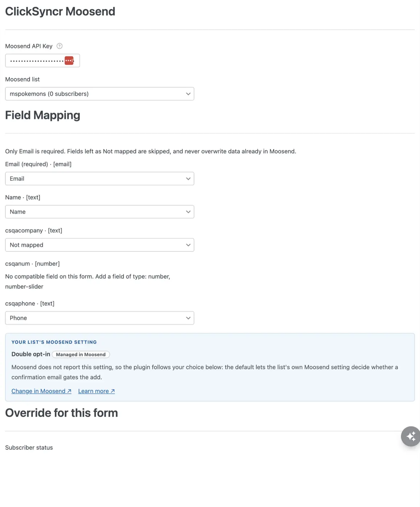Viewport: 420px width, 507px height.
Task: Click the Override for this form heading
Action: click(62, 413)
